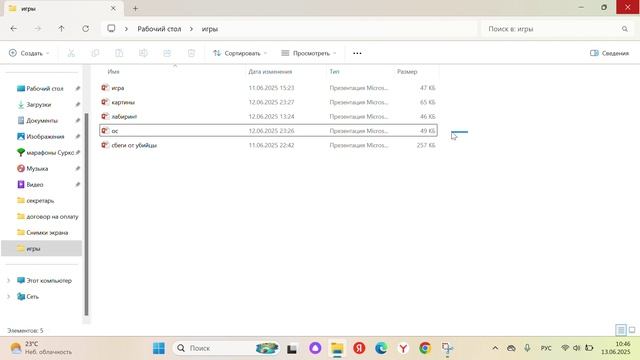The width and height of the screenshot is (640, 360).
Task: Open Загрузки in the sidebar
Action: 39,104
